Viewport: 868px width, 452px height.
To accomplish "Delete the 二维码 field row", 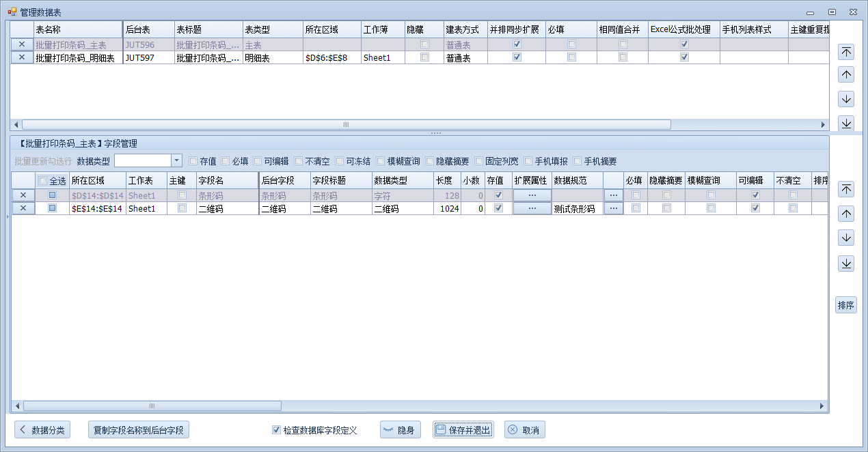I will (x=23, y=208).
